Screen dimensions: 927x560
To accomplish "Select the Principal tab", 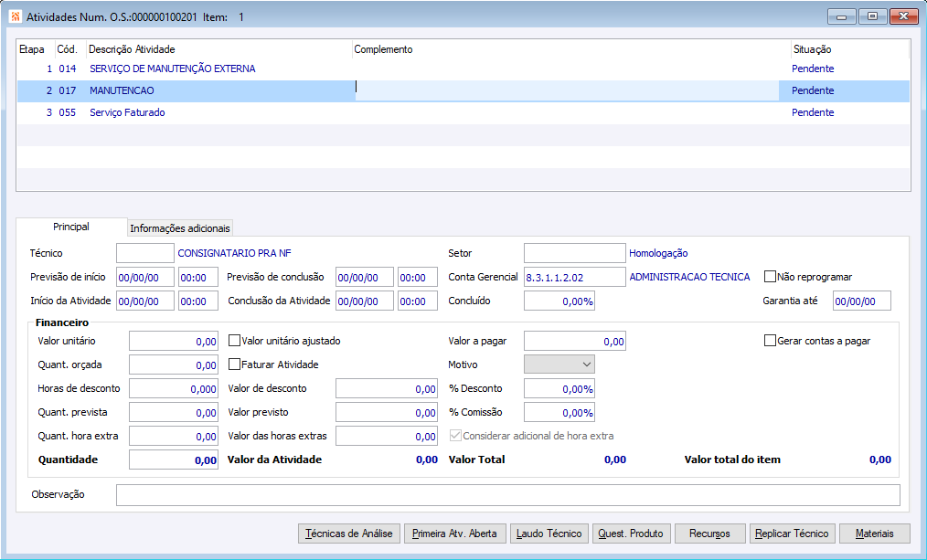I will [x=71, y=227].
